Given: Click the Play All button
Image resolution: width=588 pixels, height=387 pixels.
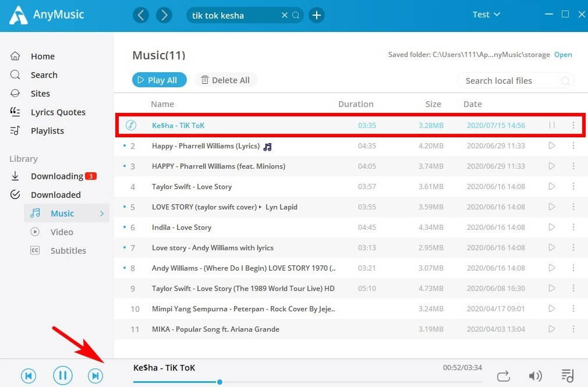Looking at the screenshot, I should coord(160,80).
